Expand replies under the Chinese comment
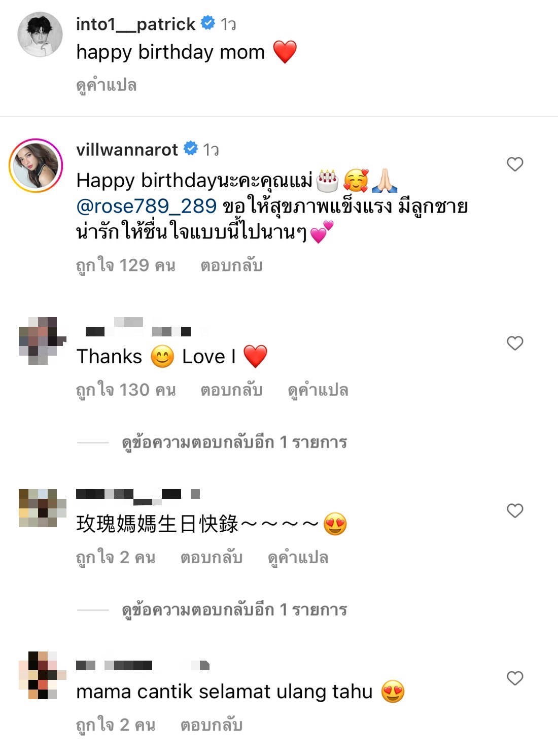 [x=234, y=609]
